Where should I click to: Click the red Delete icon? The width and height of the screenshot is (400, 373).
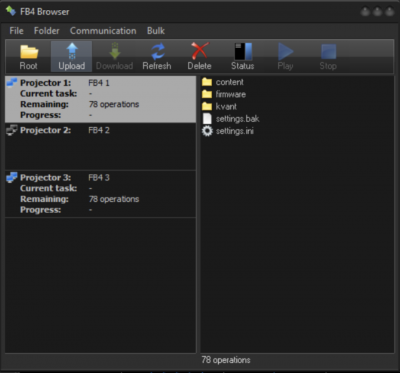click(200, 51)
